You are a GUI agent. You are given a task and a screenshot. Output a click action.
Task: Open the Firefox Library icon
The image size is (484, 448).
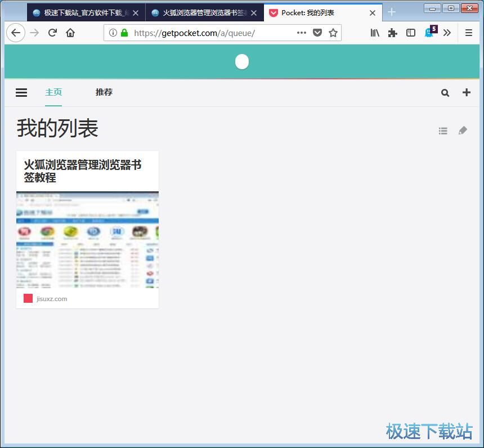[x=375, y=33]
